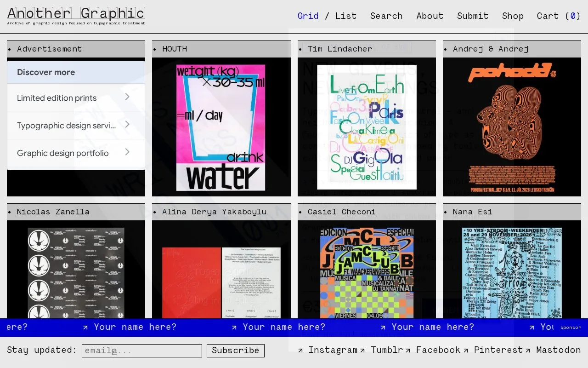
Task: Open Tim Lindacher poster thumbnail
Action: [x=367, y=127]
